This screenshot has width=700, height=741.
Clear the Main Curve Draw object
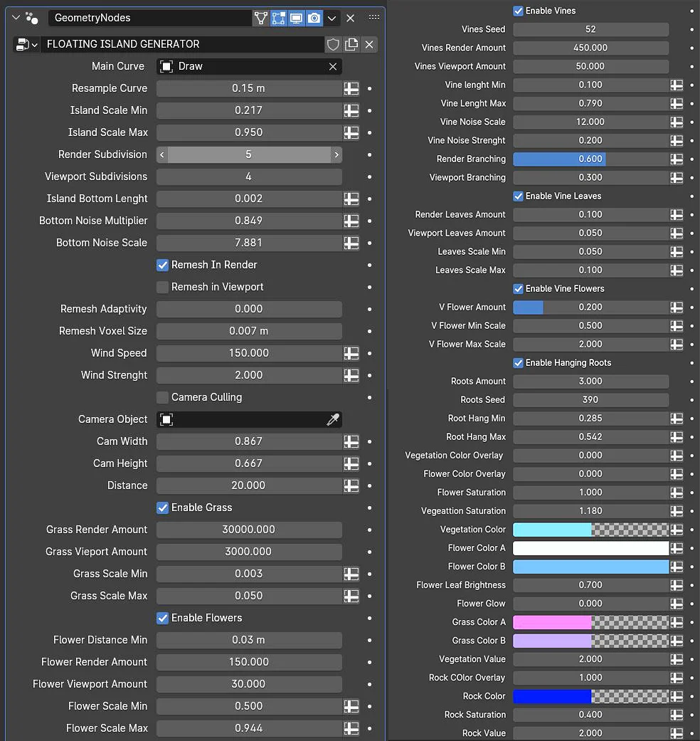pyautogui.click(x=332, y=66)
